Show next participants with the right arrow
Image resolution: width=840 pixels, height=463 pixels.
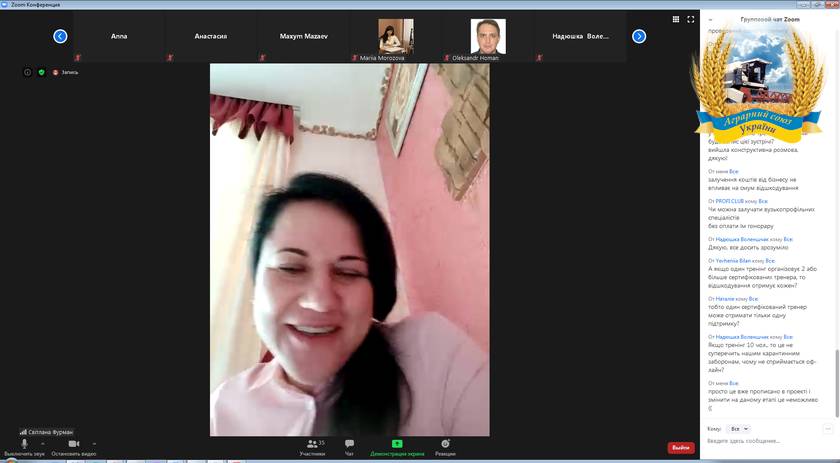[x=639, y=36]
